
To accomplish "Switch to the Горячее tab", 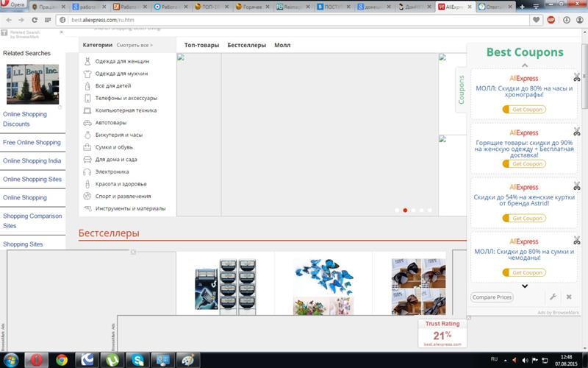I will tap(252, 7).
